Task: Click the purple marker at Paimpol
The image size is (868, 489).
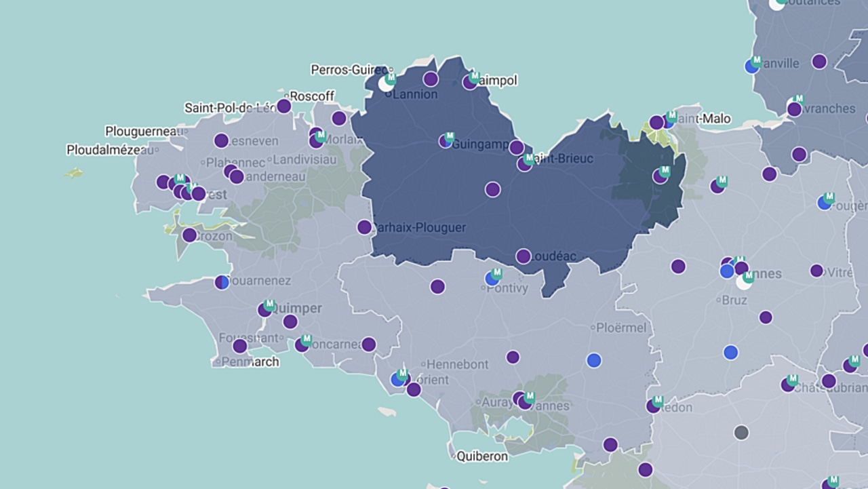Action: click(470, 83)
